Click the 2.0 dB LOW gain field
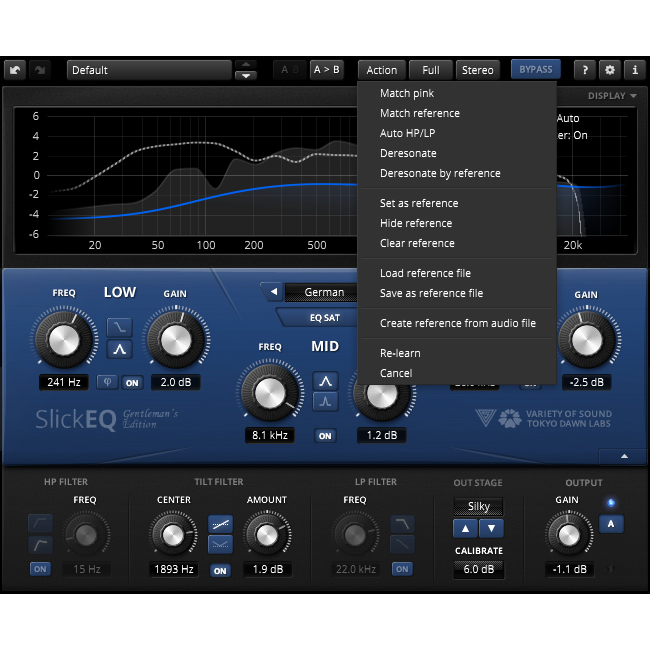 (x=175, y=382)
